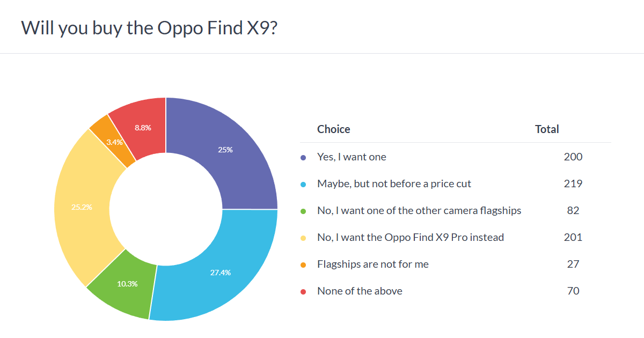This screenshot has height=338, width=644.
Task: Click the 'Will you buy the Oppo Find X9?' title
Action: [x=149, y=28]
